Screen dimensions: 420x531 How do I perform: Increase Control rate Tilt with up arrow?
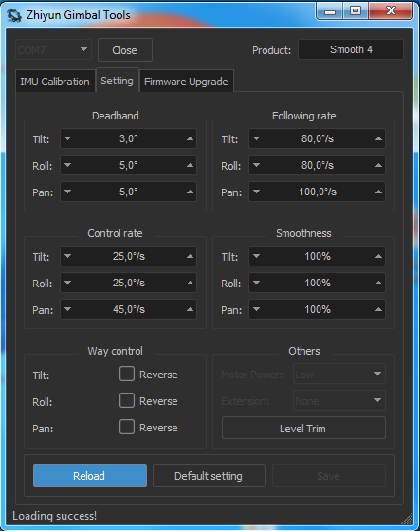(190, 256)
